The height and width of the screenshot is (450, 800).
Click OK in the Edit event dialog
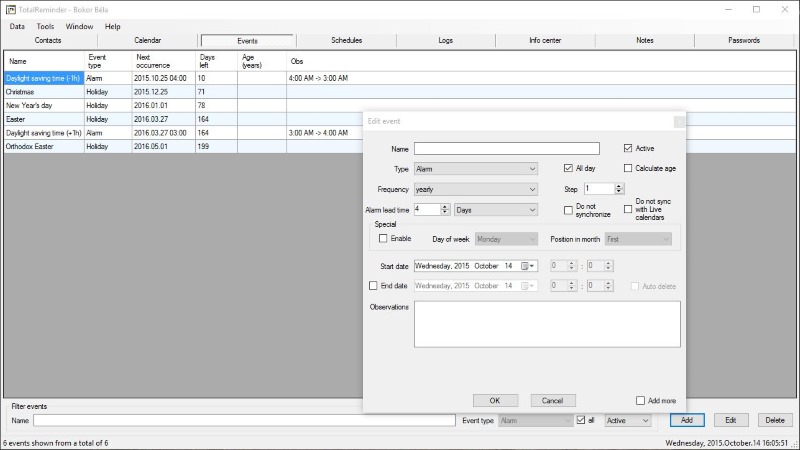[x=495, y=401]
